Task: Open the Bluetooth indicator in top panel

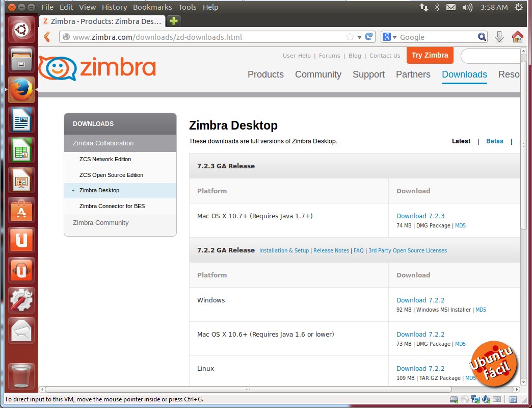Action: coord(437,7)
